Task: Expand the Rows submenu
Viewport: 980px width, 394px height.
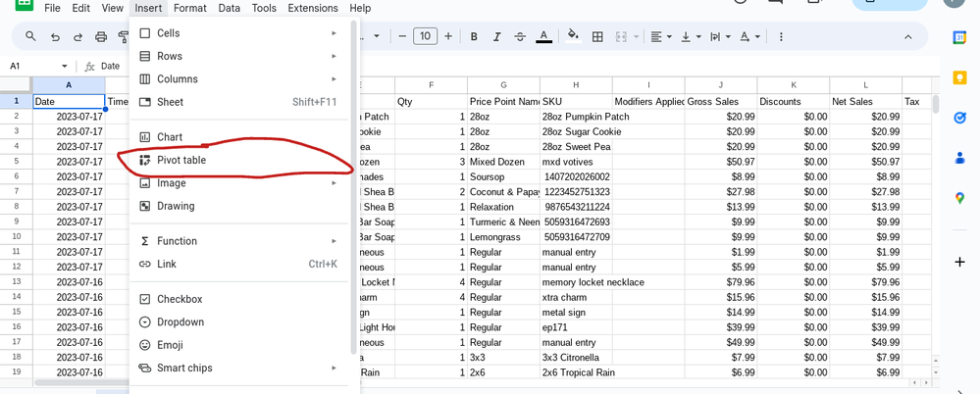Action: (334, 56)
